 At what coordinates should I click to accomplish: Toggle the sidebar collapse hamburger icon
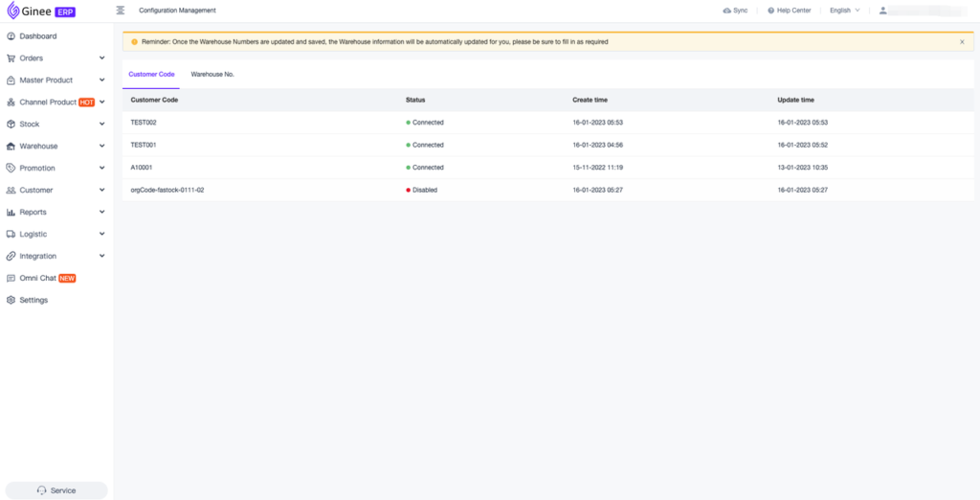tap(121, 11)
